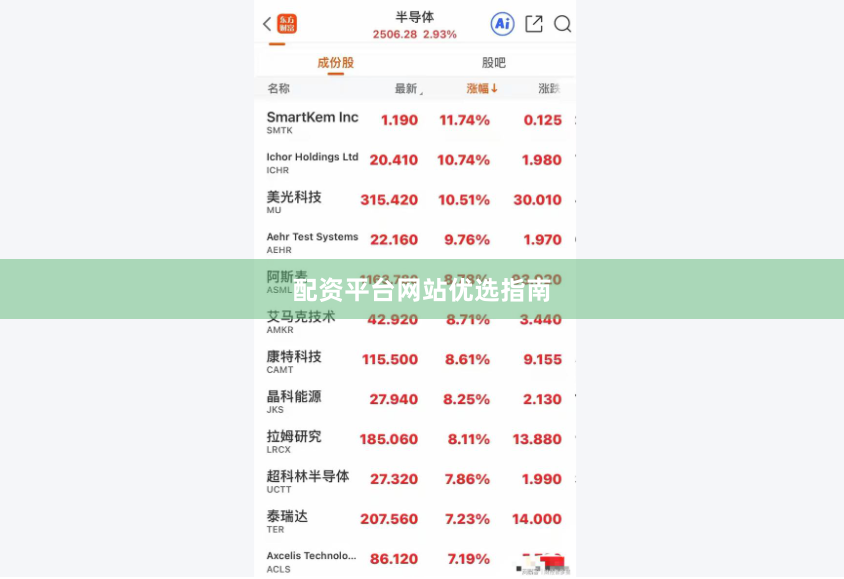Open the Eastmoney app logo
The height and width of the screenshot is (579, 844).
tap(287, 24)
